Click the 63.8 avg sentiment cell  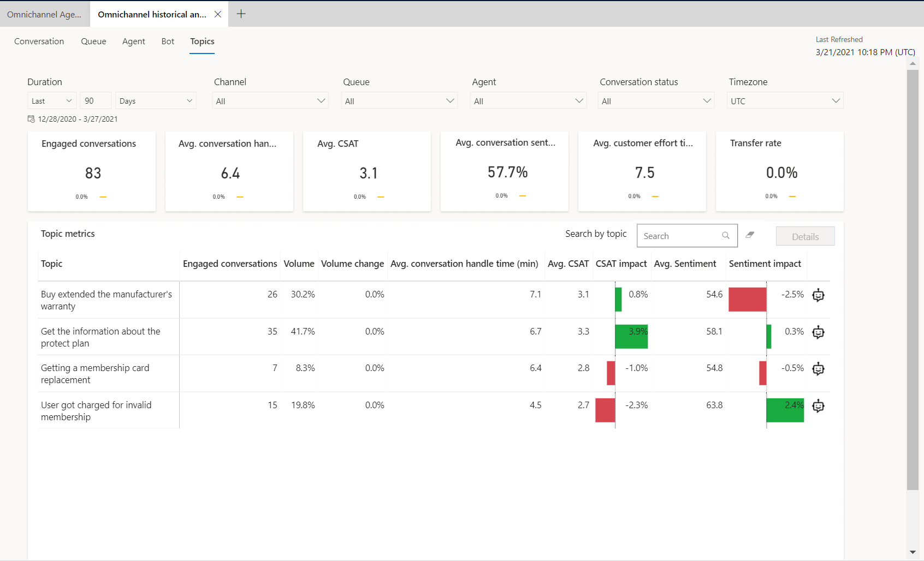714,405
